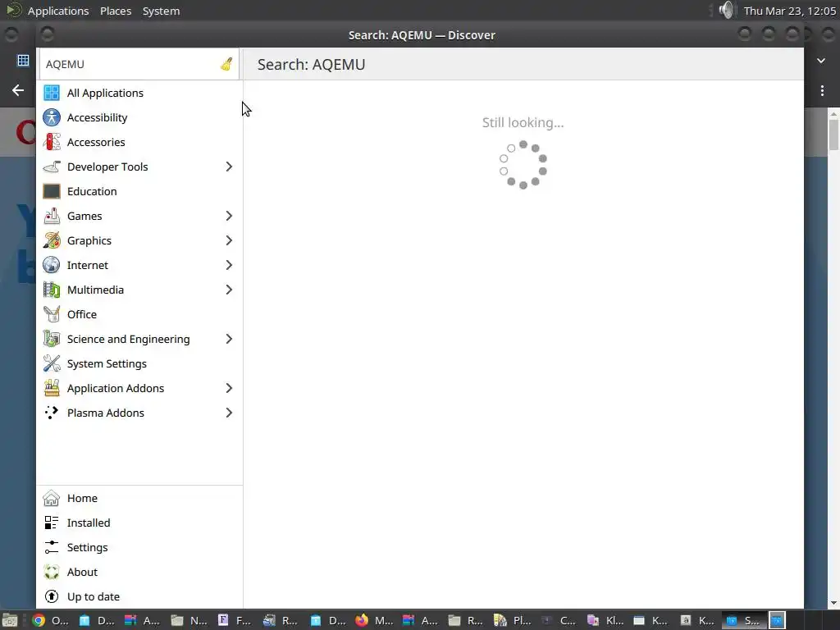Viewport: 840px width, 630px height.
Task: Click the Internet category label
Action: [x=87, y=265]
